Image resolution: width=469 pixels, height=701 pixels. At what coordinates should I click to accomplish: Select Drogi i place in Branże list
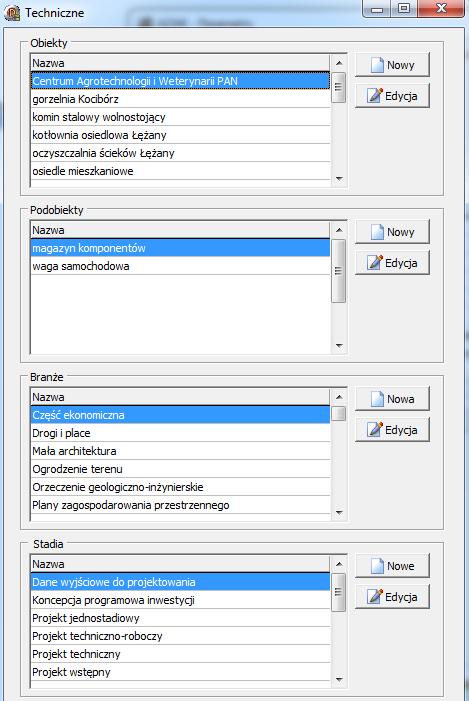(x=180, y=433)
